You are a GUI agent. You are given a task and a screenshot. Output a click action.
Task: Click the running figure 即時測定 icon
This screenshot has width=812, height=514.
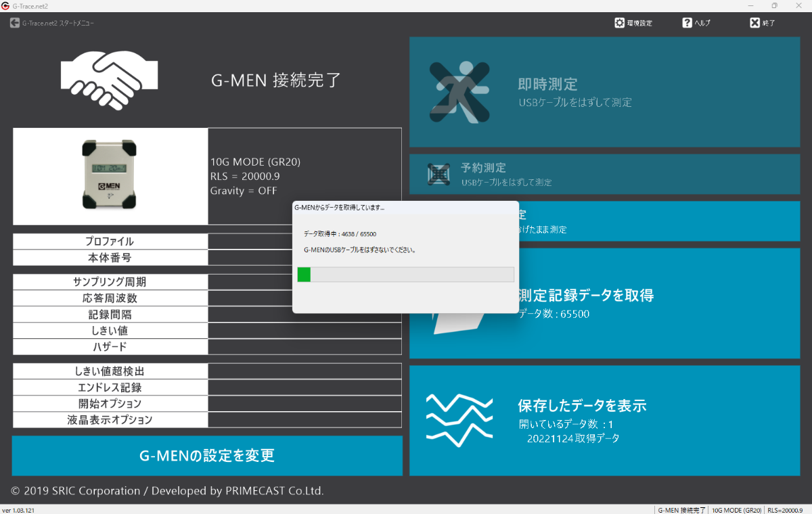(459, 92)
